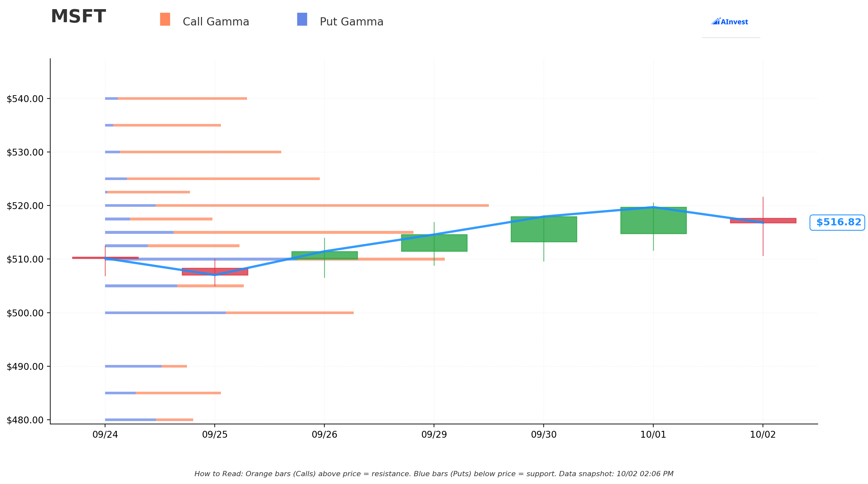This screenshot has height=484, width=868.
Task: Click the blue put gamma bar at $480
Action: coord(131,420)
